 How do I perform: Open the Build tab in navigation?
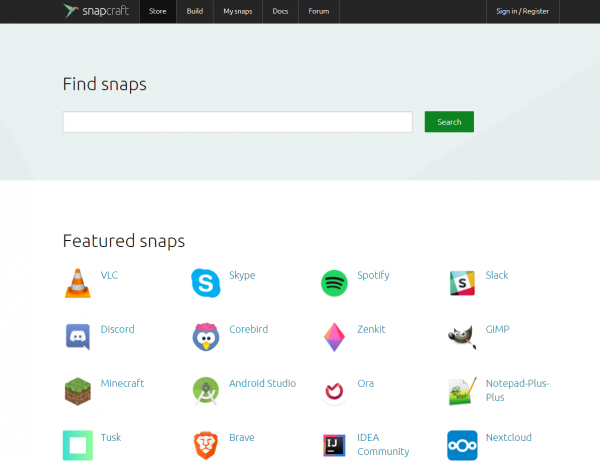pyautogui.click(x=194, y=11)
